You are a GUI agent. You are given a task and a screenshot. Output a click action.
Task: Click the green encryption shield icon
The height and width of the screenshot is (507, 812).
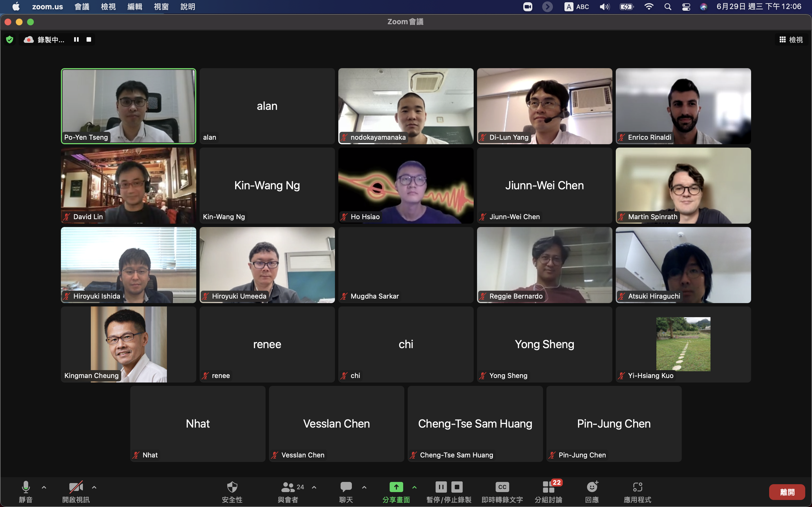(x=10, y=39)
